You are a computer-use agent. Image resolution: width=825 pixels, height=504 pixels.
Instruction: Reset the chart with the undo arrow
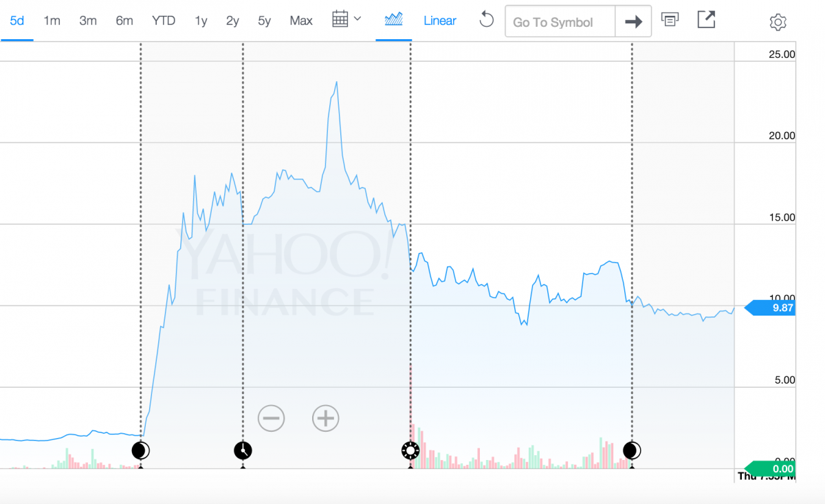pos(486,19)
